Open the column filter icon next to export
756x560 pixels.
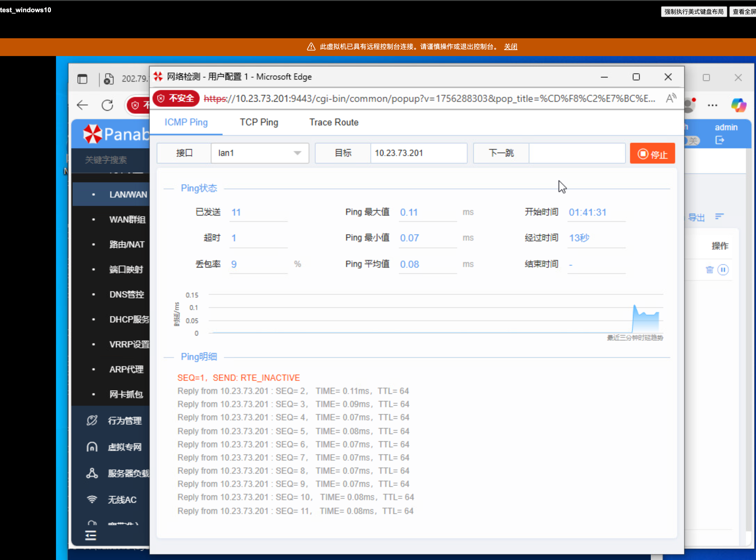719,217
